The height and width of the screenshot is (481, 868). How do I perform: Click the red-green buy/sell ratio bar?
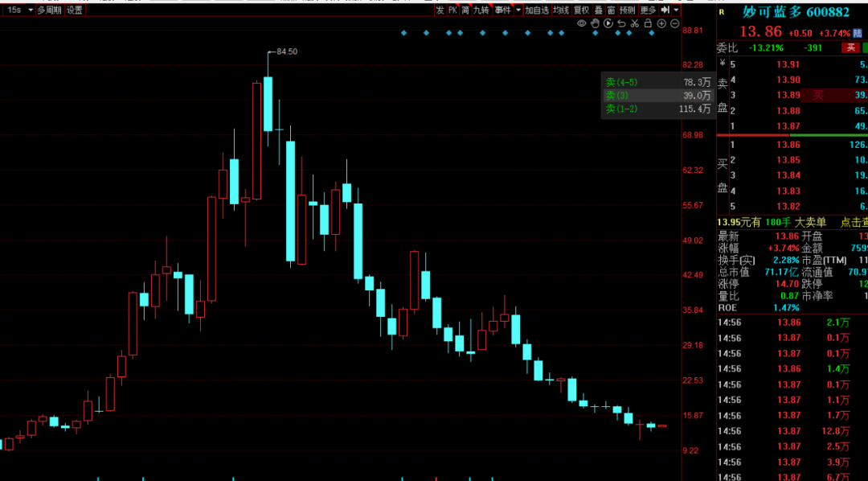[792, 135]
